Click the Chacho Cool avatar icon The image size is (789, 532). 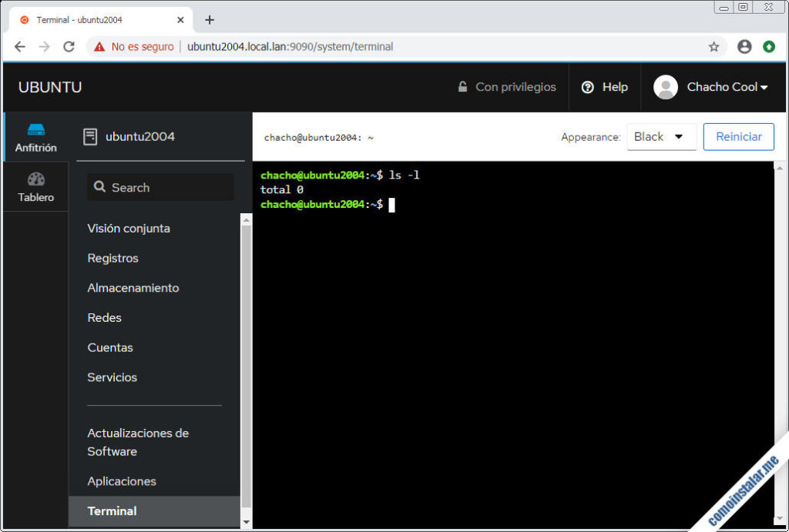pos(664,87)
